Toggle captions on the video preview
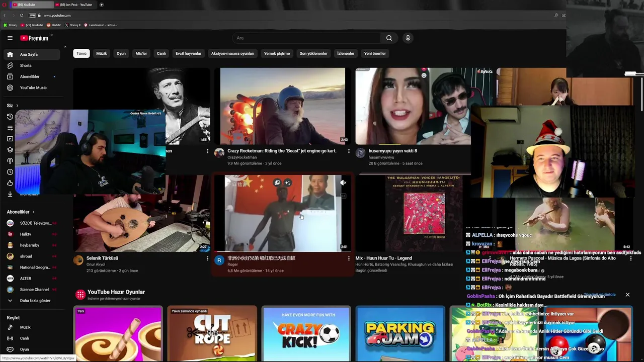644x362 pixels. [x=343, y=196]
